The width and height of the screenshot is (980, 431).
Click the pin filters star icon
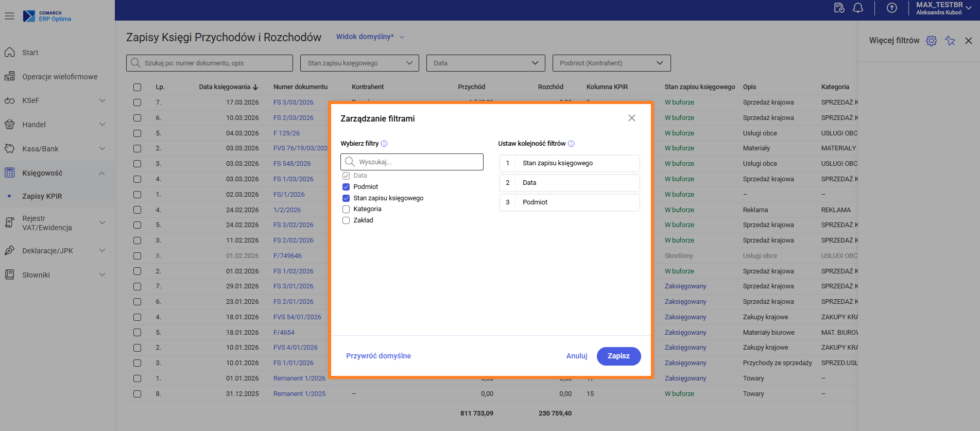click(950, 41)
